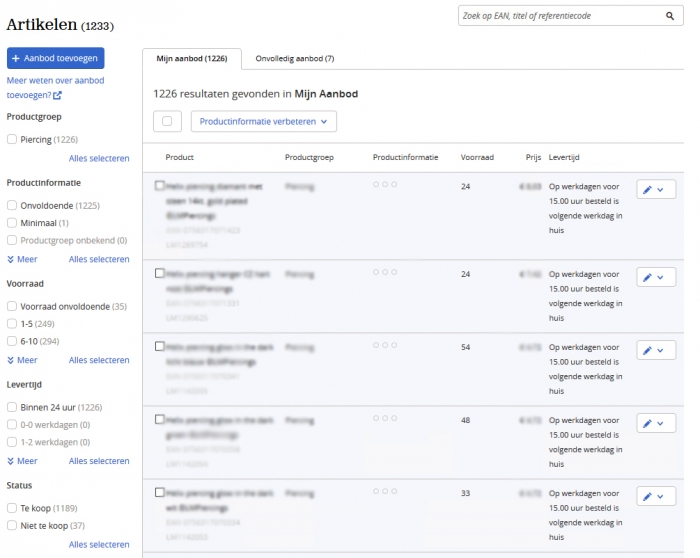
Task: Check the 'Voorraad onvoldoende' filter
Action: (x=12, y=306)
